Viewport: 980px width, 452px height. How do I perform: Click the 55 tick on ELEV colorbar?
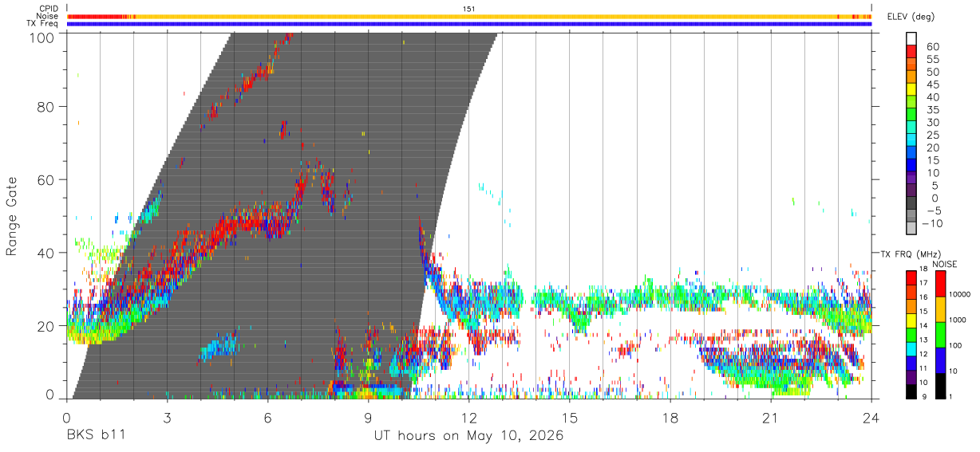(x=931, y=59)
